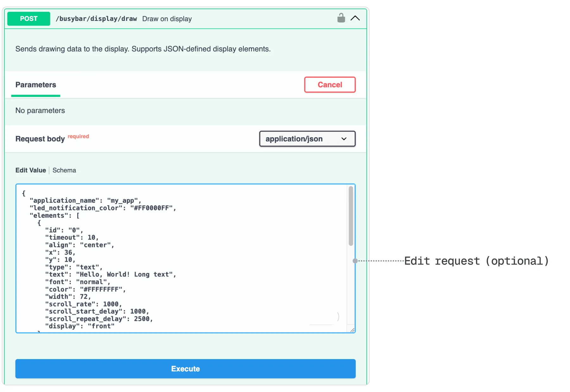Click the "application_name": "my_app" line
Screen dimensions: 570x392
click(x=85, y=201)
